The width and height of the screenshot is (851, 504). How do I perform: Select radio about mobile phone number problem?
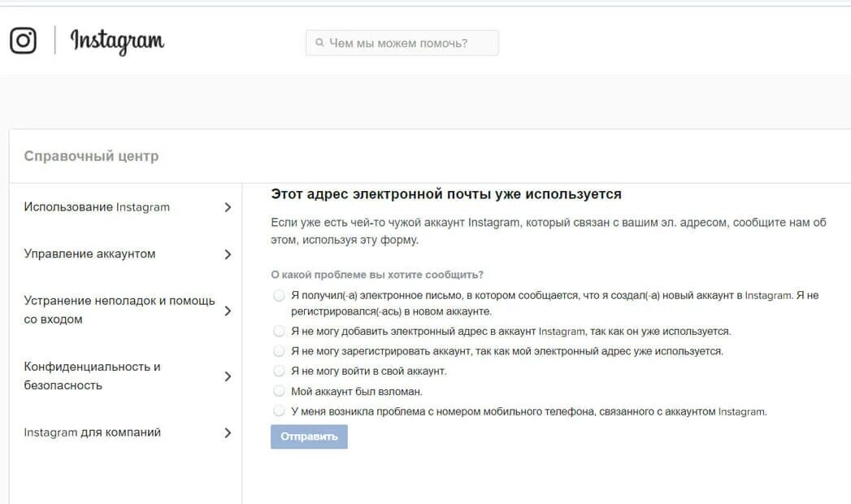279,411
